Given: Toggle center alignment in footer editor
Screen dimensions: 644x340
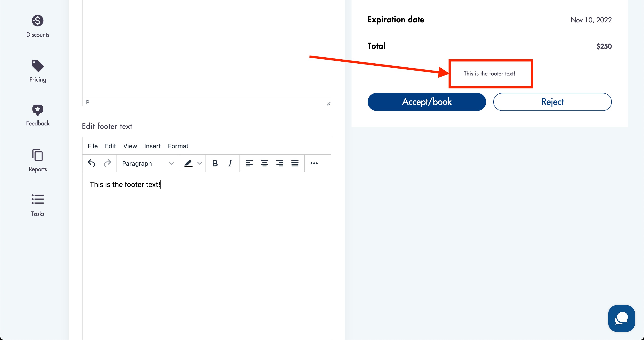Looking at the screenshot, I should [x=265, y=163].
